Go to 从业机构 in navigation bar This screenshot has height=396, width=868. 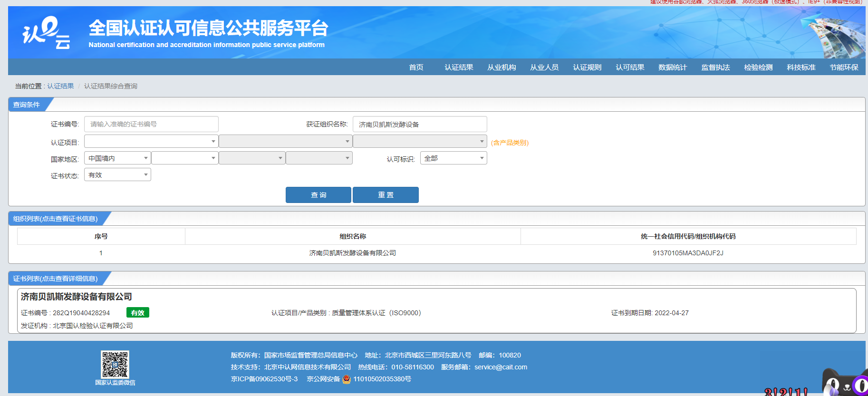(502, 68)
